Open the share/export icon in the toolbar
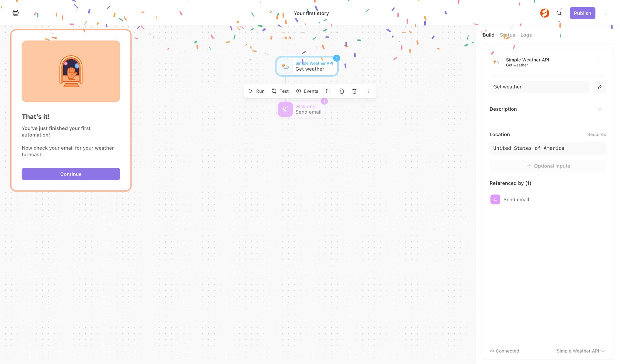Image resolution: width=620 pixels, height=364 pixels. click(328, 91)
